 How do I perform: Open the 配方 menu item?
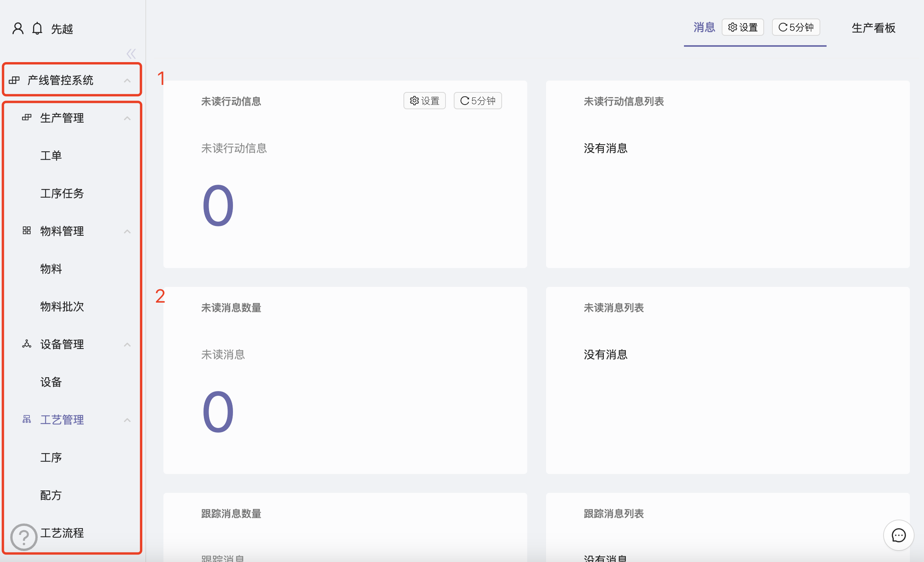(x=51, y=495)
